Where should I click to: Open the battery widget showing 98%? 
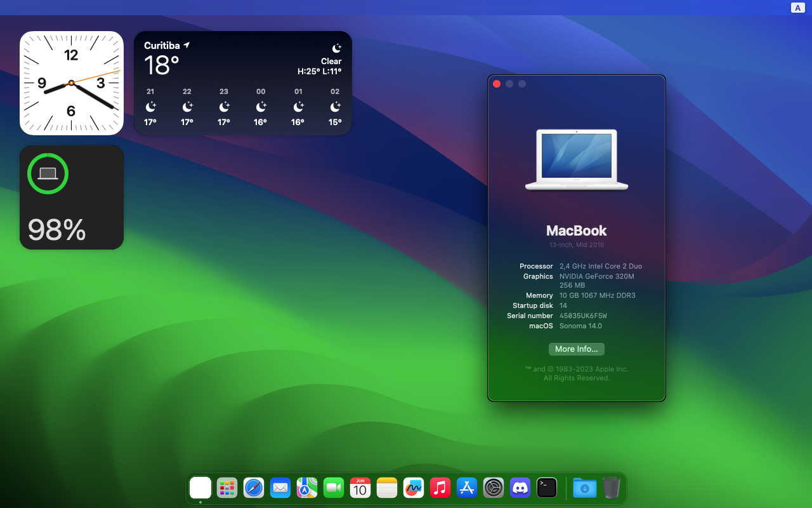[x=72, y=197]
